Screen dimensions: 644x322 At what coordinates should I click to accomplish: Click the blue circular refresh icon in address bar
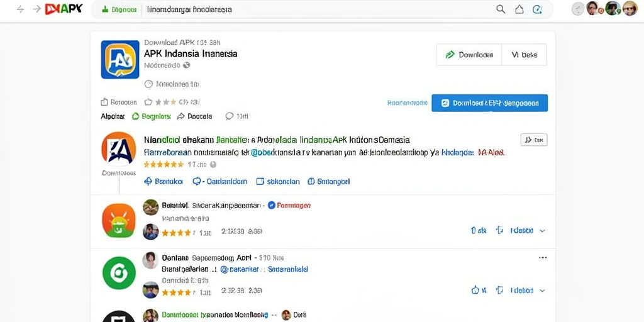coord(537,9)
